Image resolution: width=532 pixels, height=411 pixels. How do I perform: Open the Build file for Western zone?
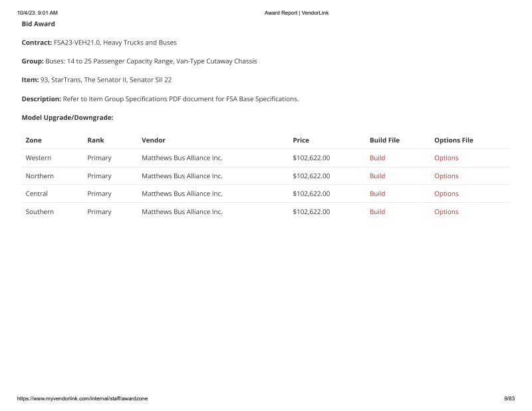click(x=377, y=158)
